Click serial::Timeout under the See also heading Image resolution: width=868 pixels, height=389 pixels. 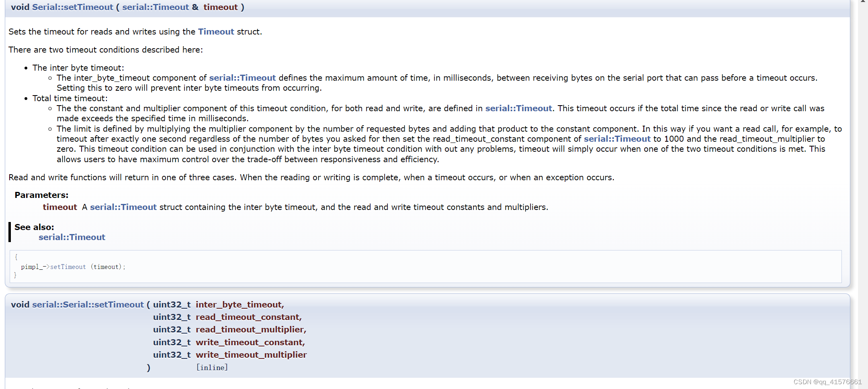click(72, 237)
